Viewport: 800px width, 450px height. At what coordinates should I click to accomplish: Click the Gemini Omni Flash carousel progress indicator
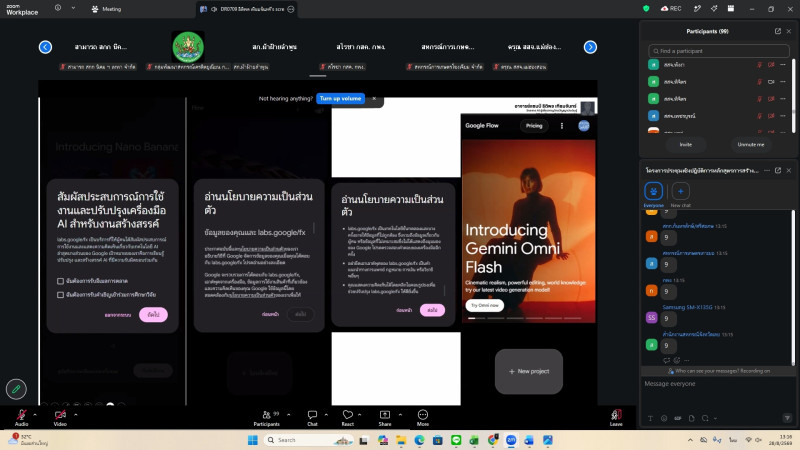[x=524, y=318]
